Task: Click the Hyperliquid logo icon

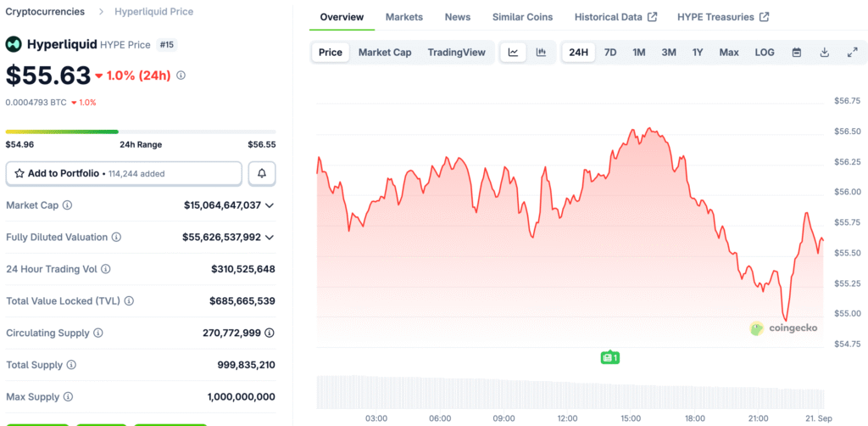Action: (x=14, y=44)
